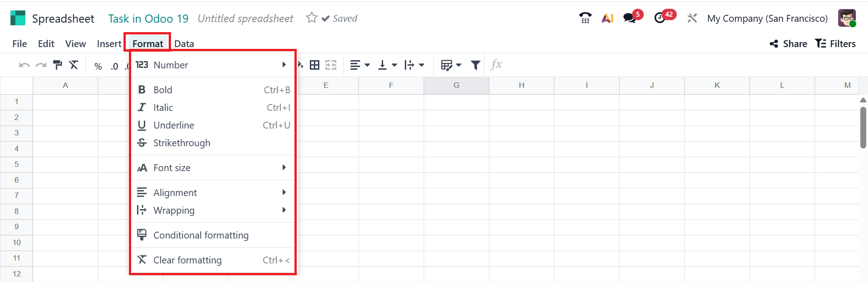Expand the Number submenu
The width and height of the screenshot is (868, 282).
(213, 65)
